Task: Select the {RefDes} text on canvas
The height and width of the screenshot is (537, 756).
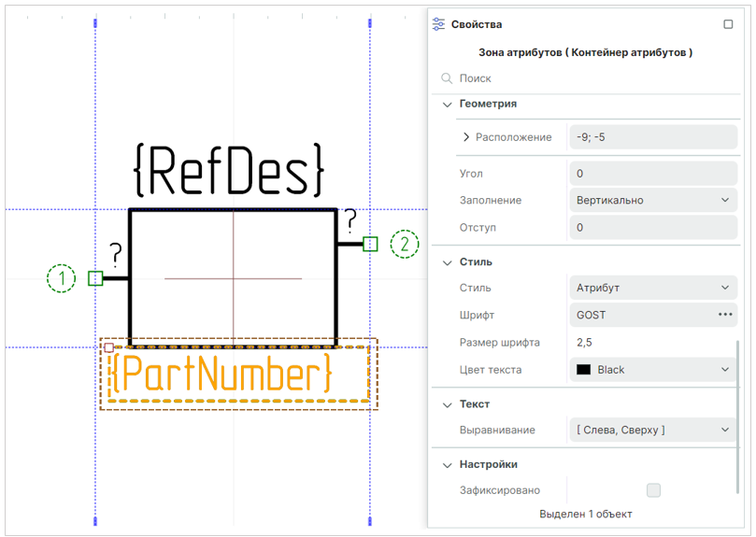Action: 230,170
